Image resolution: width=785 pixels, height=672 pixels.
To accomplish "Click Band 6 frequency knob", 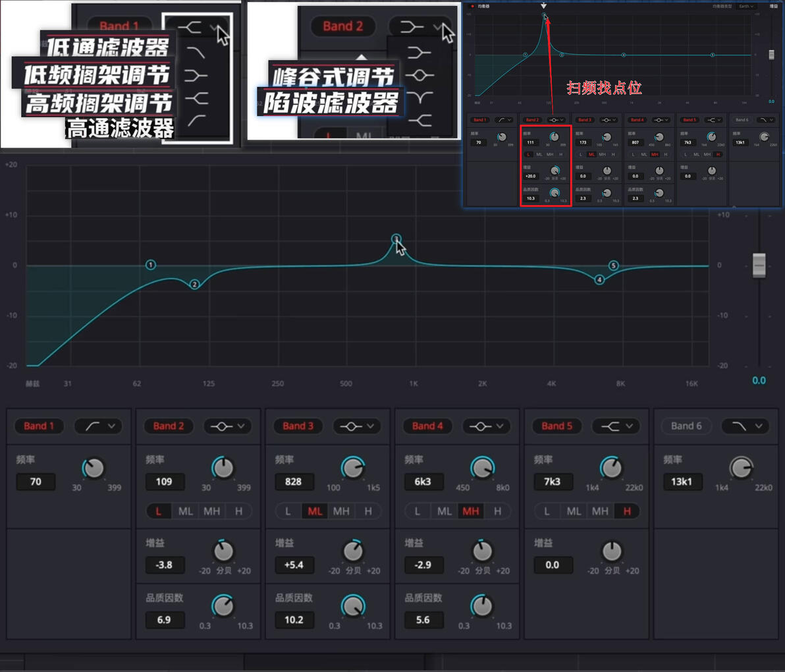I will pos(741,468).
